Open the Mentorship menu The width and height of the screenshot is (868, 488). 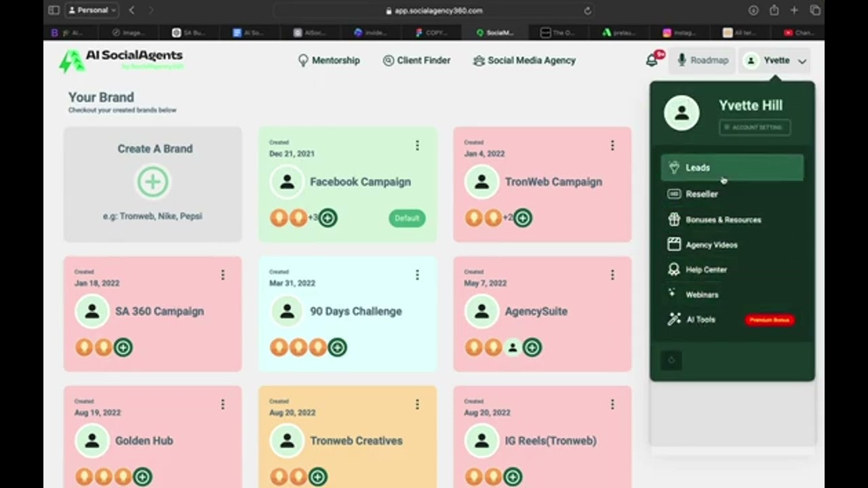pos(329,60)
